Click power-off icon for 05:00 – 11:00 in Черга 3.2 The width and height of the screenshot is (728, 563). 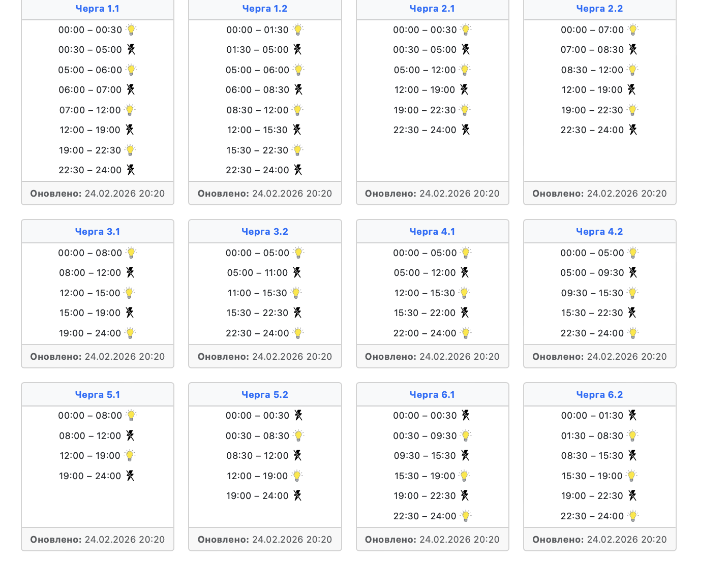tap(297, 273)
